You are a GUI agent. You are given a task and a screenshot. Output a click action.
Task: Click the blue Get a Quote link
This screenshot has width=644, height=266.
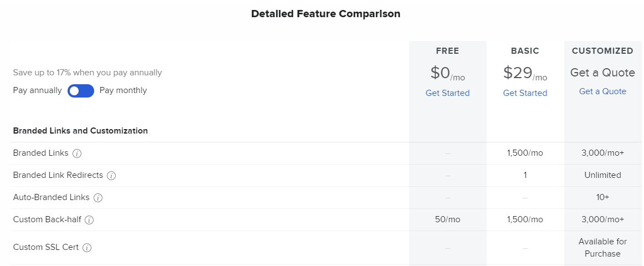(602, 91)
